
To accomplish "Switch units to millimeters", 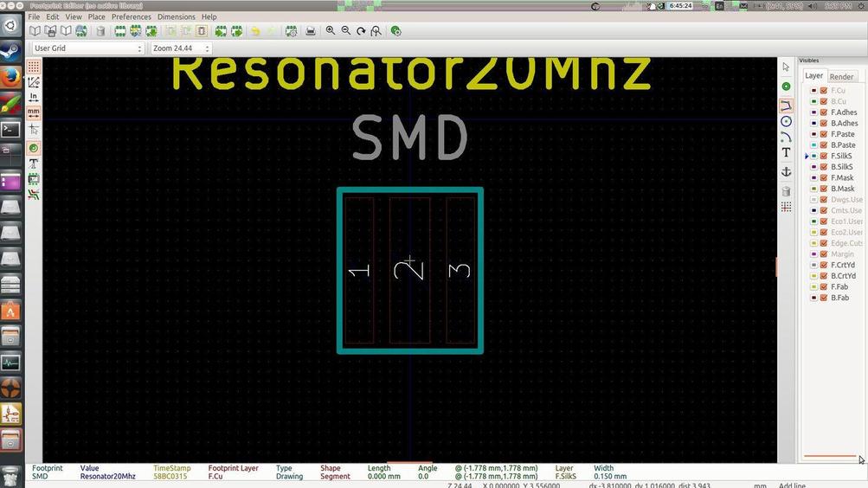I will [33, 112].
